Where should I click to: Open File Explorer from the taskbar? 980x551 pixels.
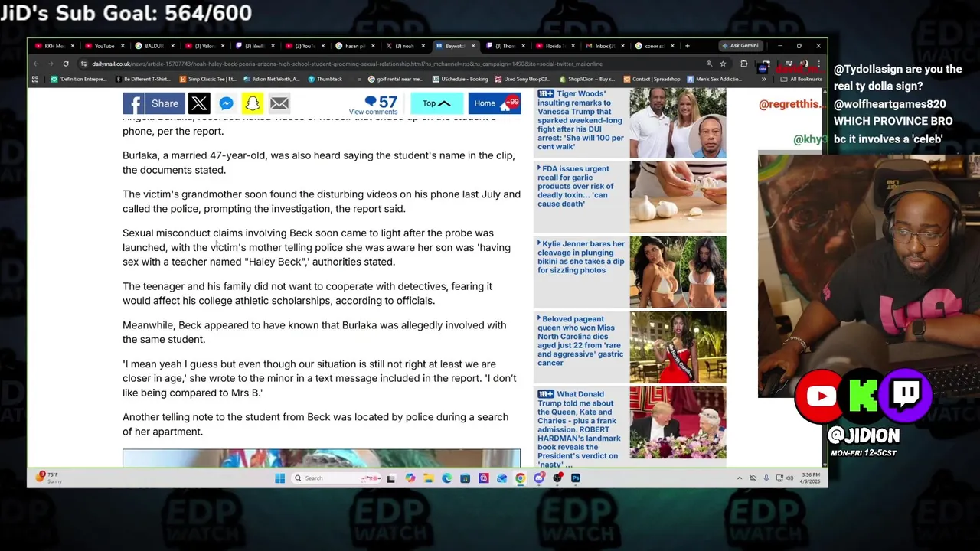point(429,478)
